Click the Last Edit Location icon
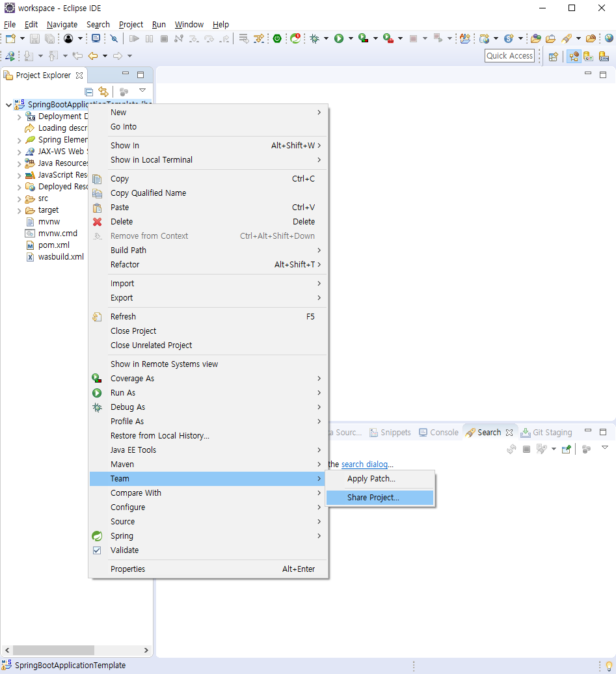The width and height of the screenshot is (616, 674). coord(77,56)
